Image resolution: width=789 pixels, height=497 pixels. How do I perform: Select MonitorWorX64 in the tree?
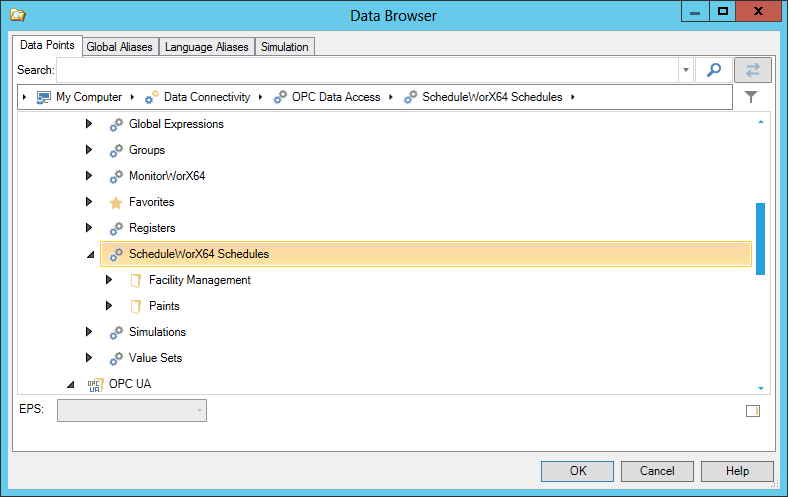(x=166, y=176)
